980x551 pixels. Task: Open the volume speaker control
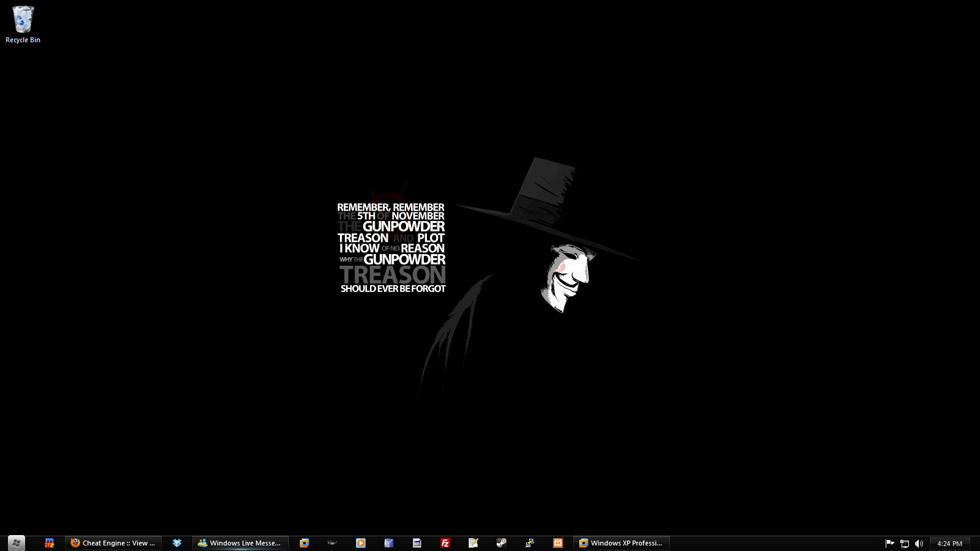click(919, 544)
